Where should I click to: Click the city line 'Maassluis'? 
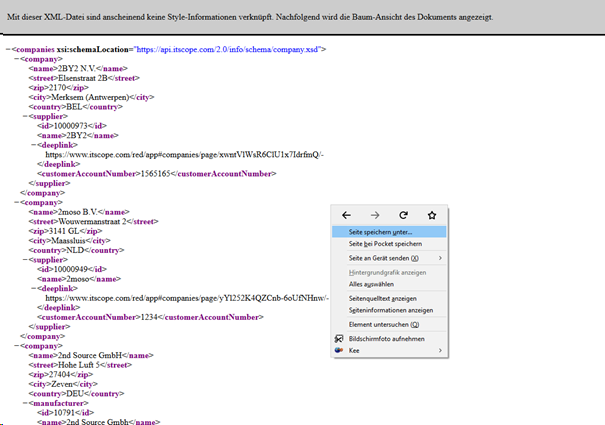(69, 240)
